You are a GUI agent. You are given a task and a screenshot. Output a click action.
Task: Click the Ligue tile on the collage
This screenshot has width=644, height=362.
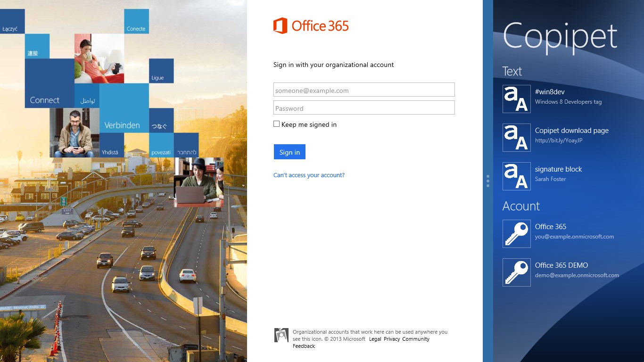pyautogui.click(x=161, y=71)
